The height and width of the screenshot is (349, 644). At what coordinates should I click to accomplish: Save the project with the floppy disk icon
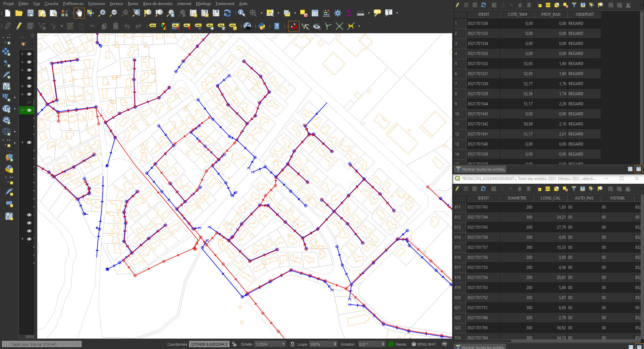click(x=31, y=13)
